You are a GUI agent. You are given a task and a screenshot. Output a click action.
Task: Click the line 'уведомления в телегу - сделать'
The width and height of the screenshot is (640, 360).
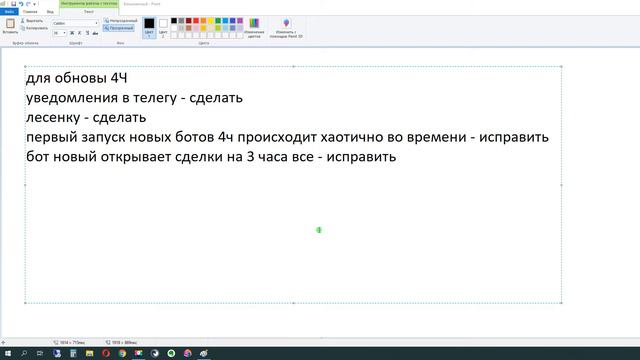[x=134, y=98]
